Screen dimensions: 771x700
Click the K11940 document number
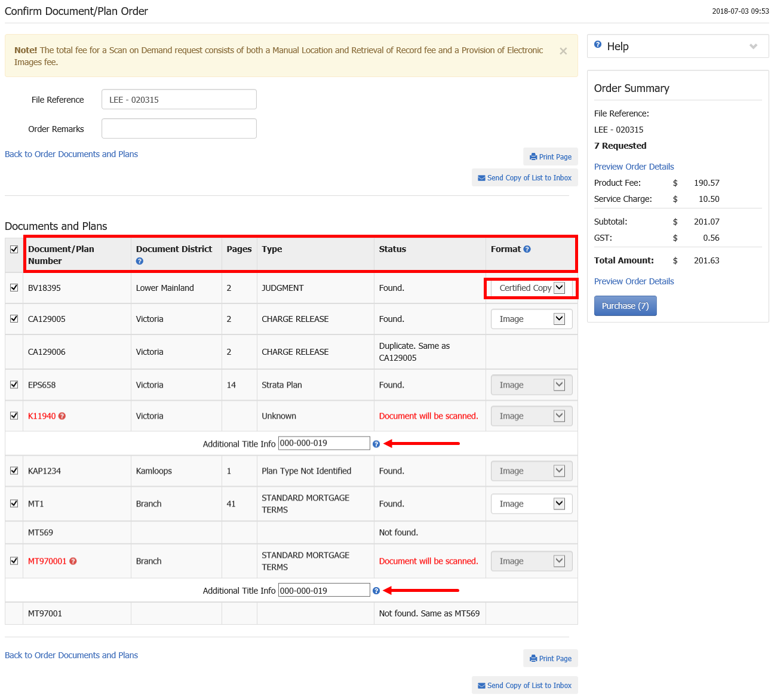[x=42, y=416]
